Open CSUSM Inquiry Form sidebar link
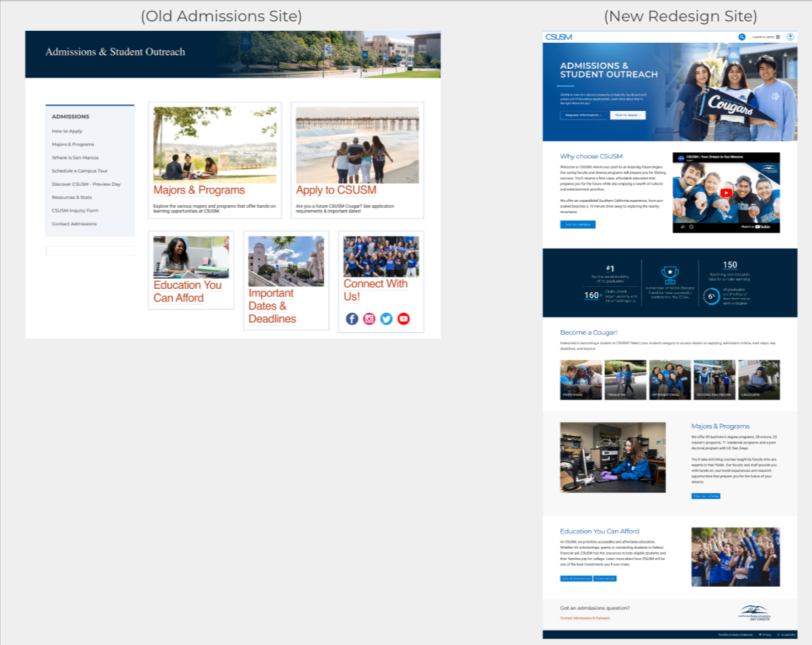812x645 pixels. tap(76, 211)
